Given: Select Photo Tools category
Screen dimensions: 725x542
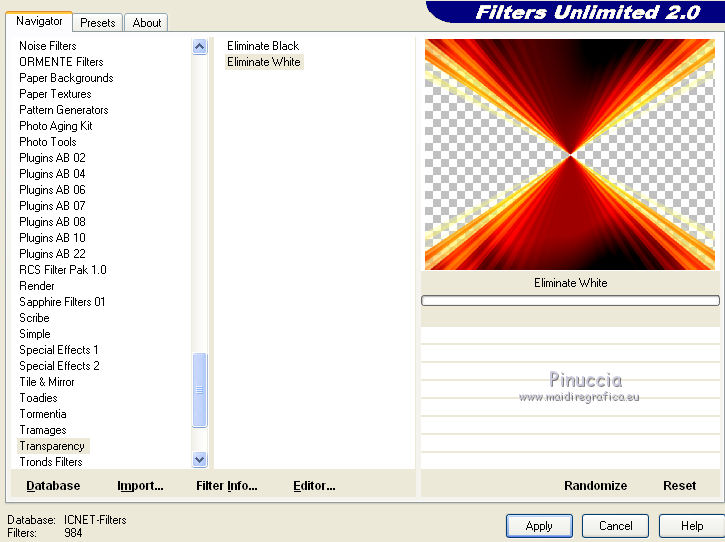Looking at the screenshot, I should [x=48, y=142].
